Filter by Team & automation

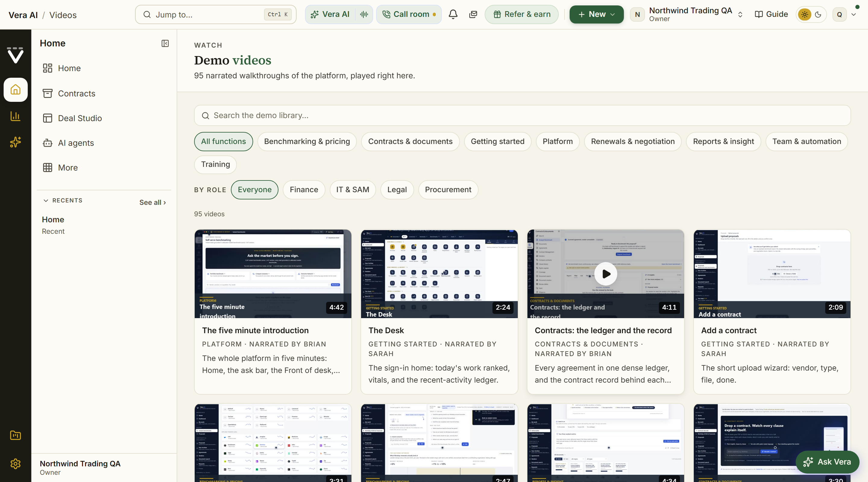[807, 142]
